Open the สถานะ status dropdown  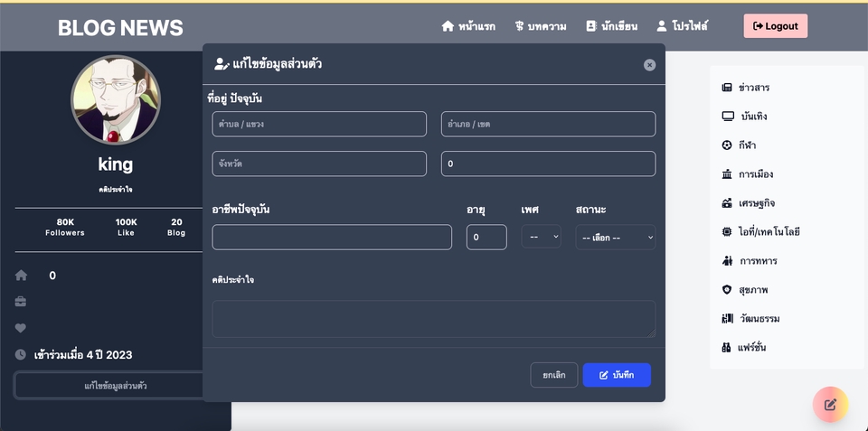[616, 237]
